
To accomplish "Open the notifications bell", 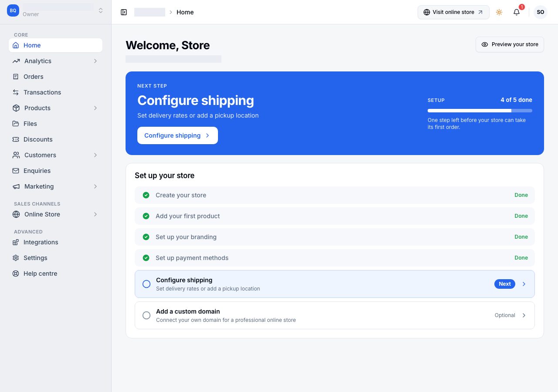I will tap(517, 12).
